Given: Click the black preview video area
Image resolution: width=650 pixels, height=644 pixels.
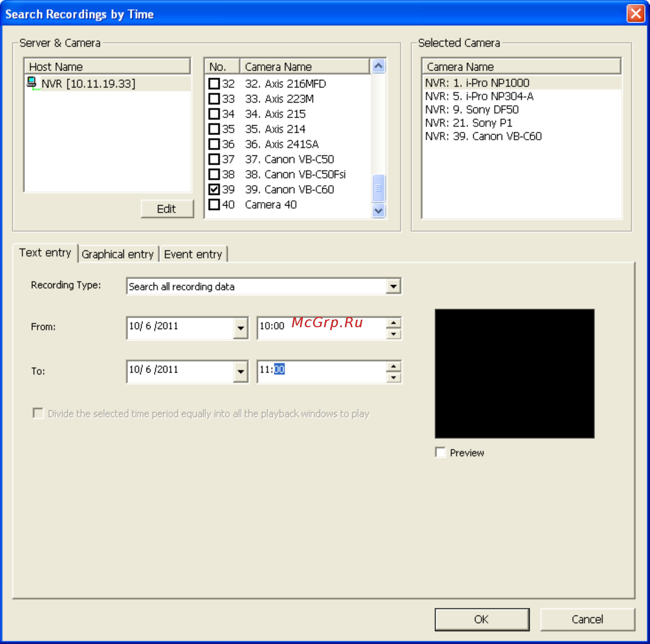Looking at the screenshot, I should pos(514,373).
